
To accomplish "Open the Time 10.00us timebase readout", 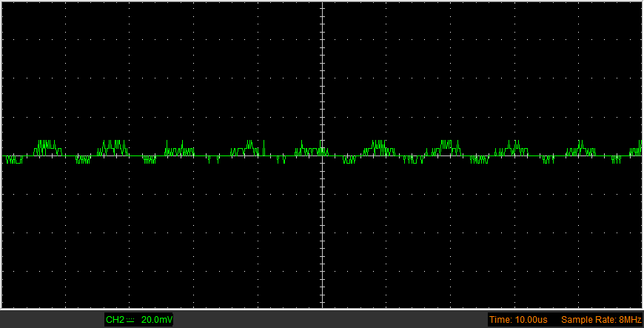I will point(518,320).
